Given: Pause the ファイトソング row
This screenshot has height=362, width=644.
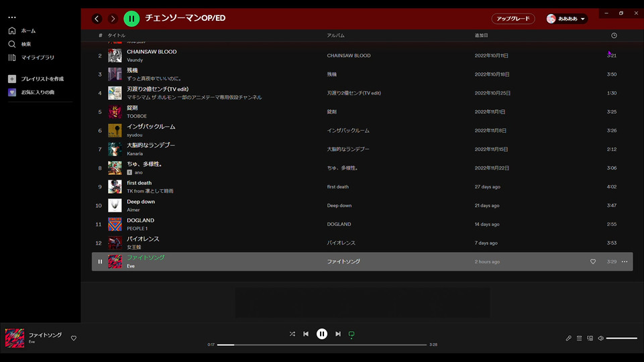Looking at the screenshot, I should pos(100,261).
